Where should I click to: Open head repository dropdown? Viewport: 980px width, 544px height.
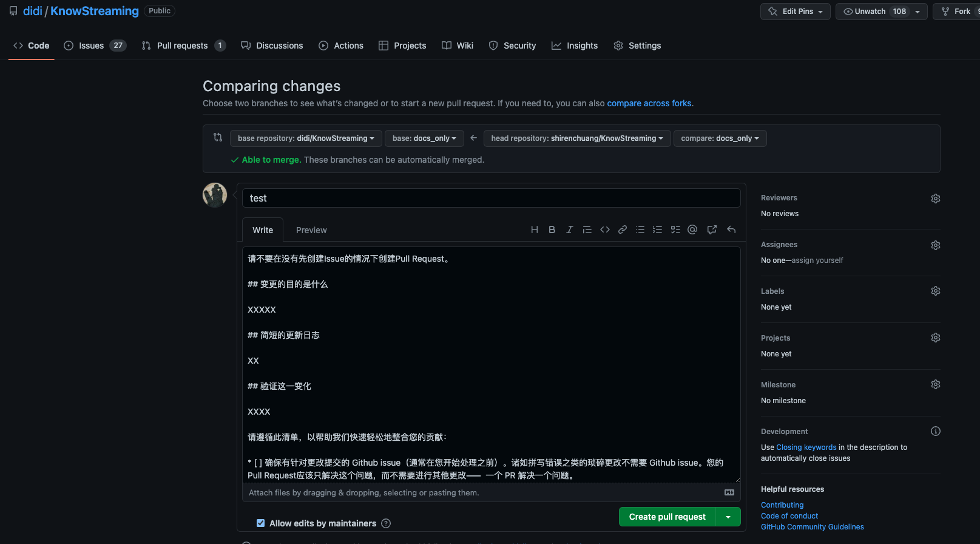click(577, 138)
